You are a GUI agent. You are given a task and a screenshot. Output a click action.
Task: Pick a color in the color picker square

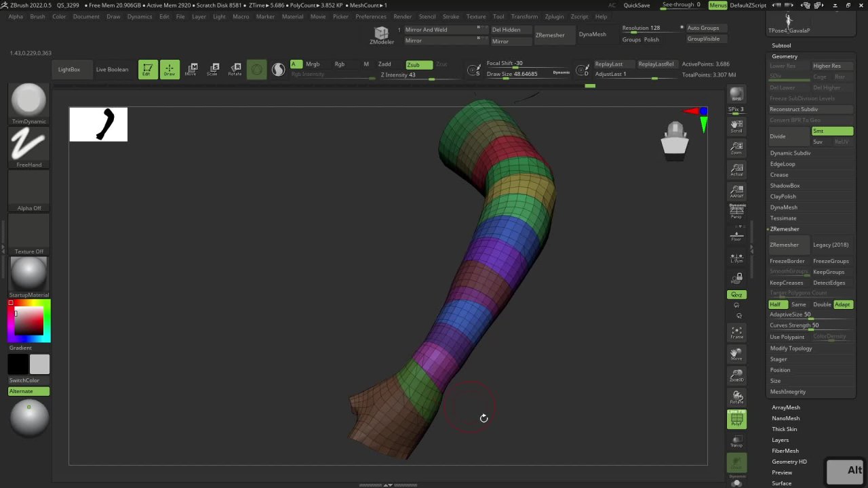coord(29,320)
